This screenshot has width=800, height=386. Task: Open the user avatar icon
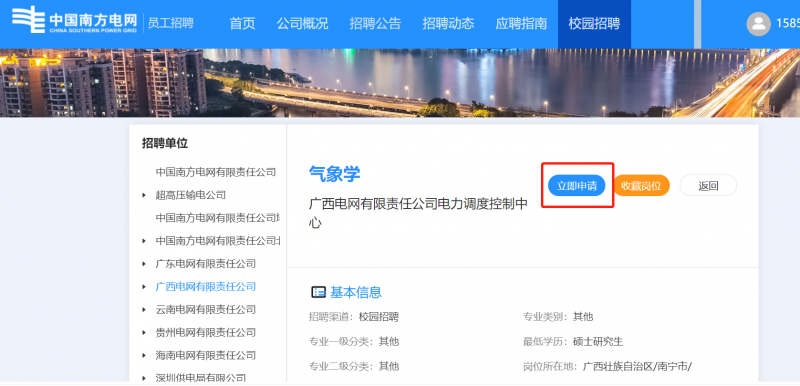[759, 23]
